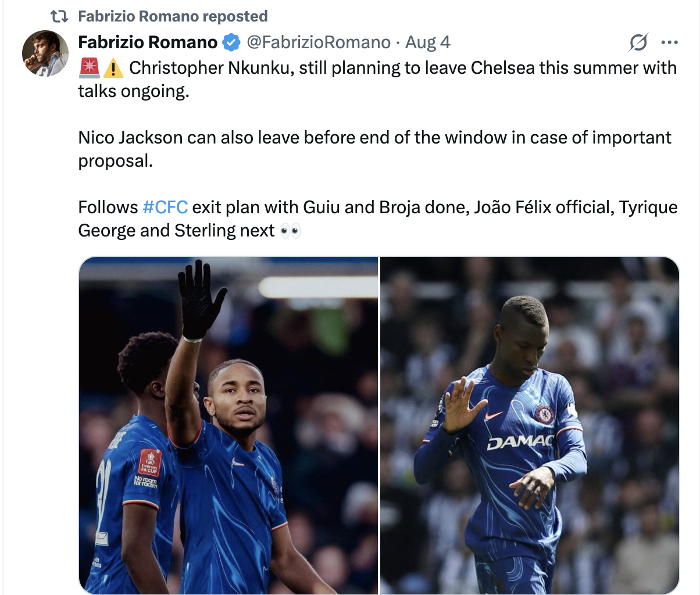Click the Aug 4 timestamp

pos(427,42)
